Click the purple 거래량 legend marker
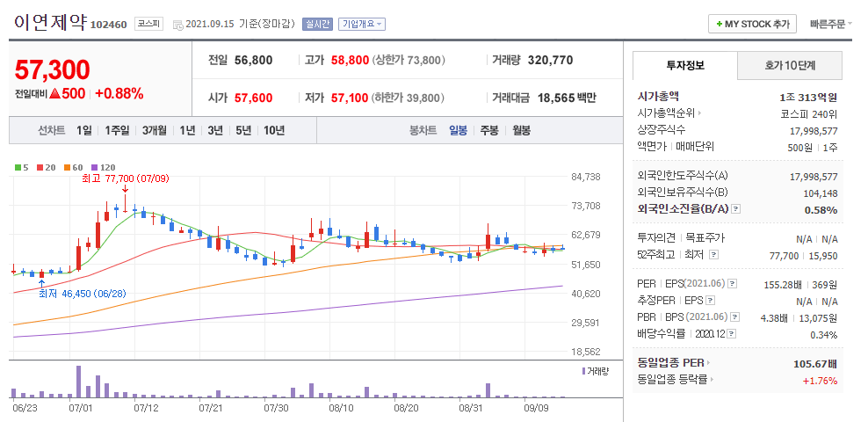Screen dimensions: 868x422 583,371
